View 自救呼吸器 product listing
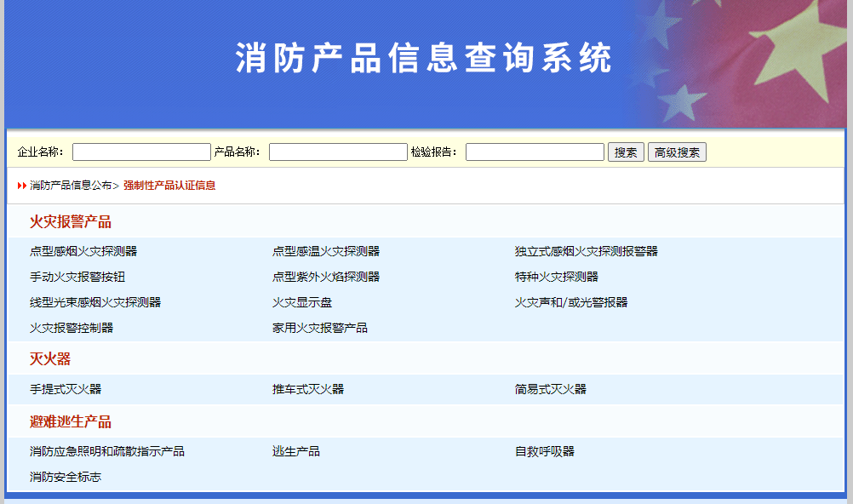 pyautogui.click(x=542, y=451)
